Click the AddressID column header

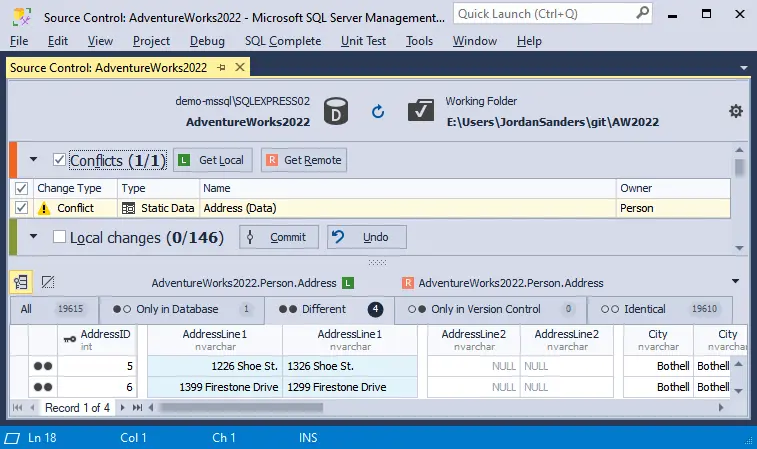point(97,340)
